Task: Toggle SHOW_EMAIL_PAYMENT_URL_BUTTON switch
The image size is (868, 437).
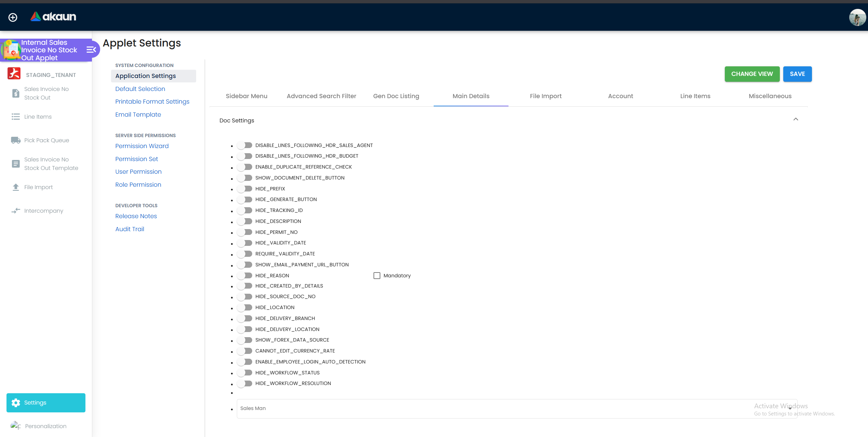Action: pyautogui.click(x=245, y=265)
